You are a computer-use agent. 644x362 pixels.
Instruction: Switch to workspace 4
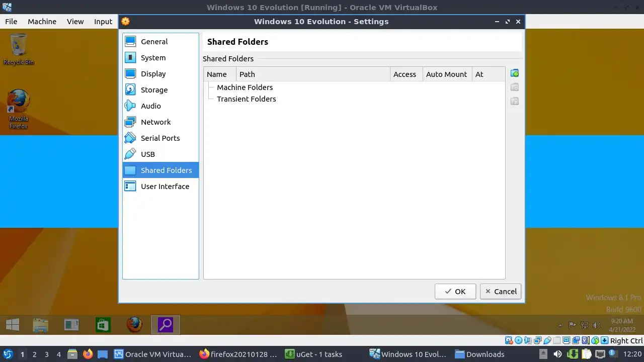[58, 354]
